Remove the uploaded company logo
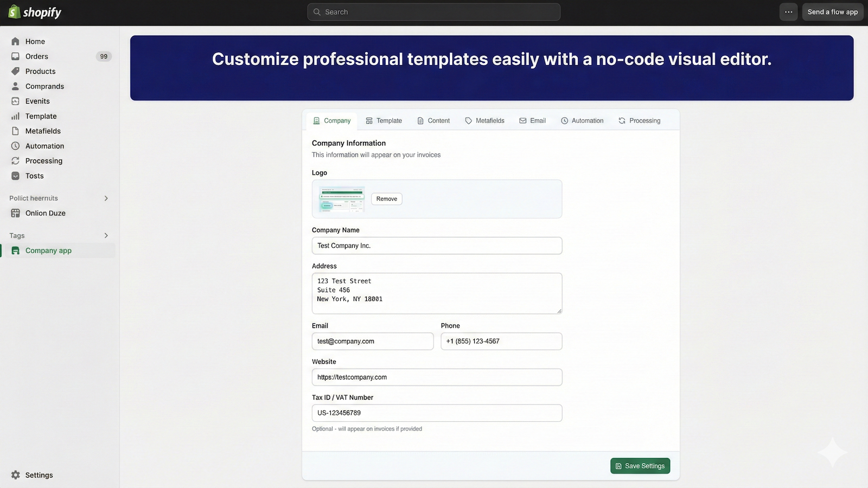 tap(386, 198)
